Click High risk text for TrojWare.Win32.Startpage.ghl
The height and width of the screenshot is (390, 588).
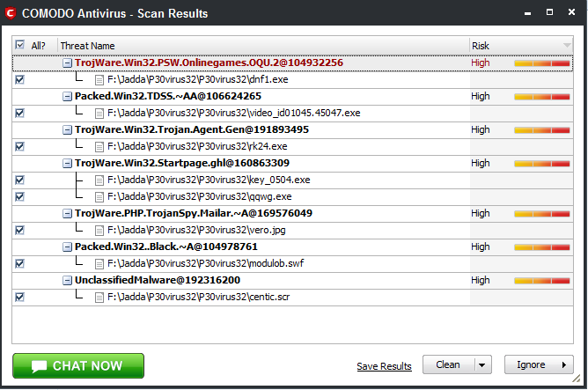[x=481, y=163]
